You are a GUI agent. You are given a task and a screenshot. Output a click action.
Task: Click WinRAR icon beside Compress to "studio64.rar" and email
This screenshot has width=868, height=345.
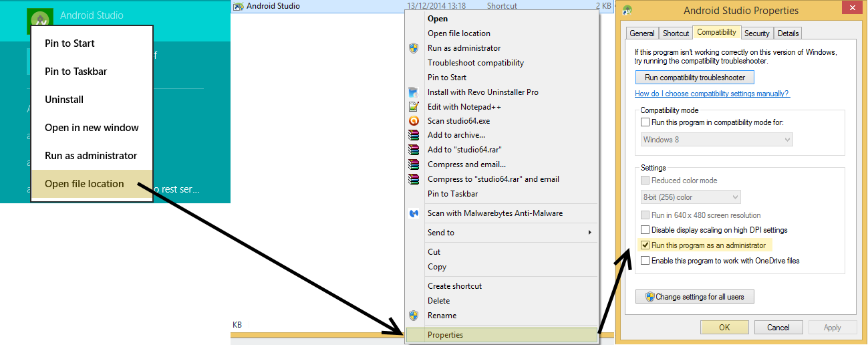(x=414, y=180)
